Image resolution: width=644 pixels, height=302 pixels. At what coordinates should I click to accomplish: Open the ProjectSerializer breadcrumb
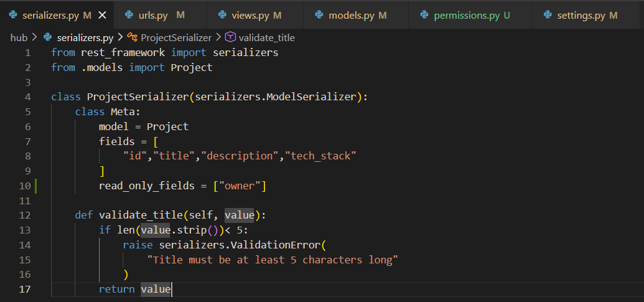[176, 38]
